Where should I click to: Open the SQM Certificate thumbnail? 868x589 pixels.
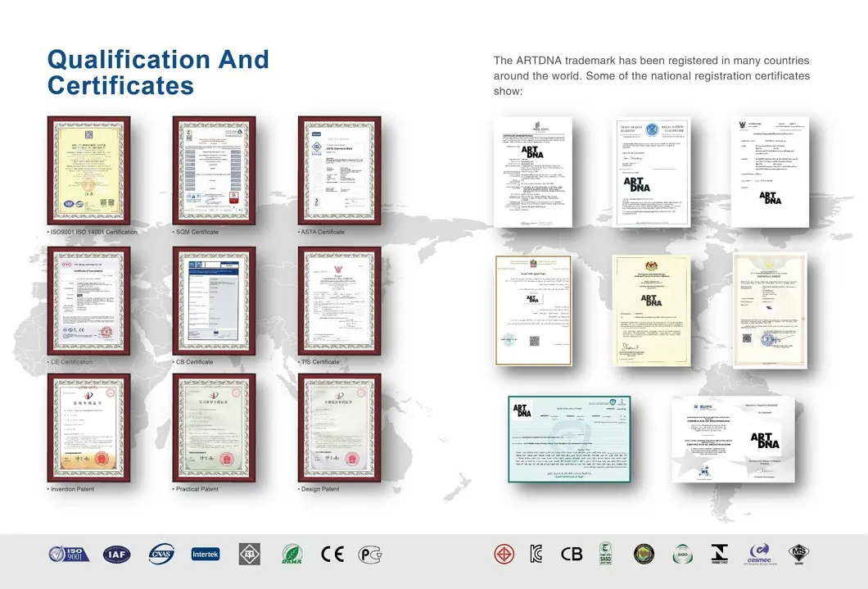[x=213, y=170]
